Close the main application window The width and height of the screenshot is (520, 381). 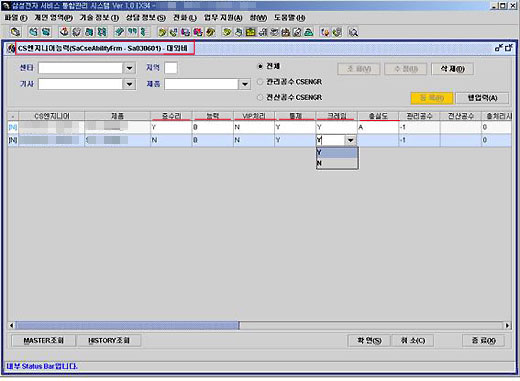point(513,6)
